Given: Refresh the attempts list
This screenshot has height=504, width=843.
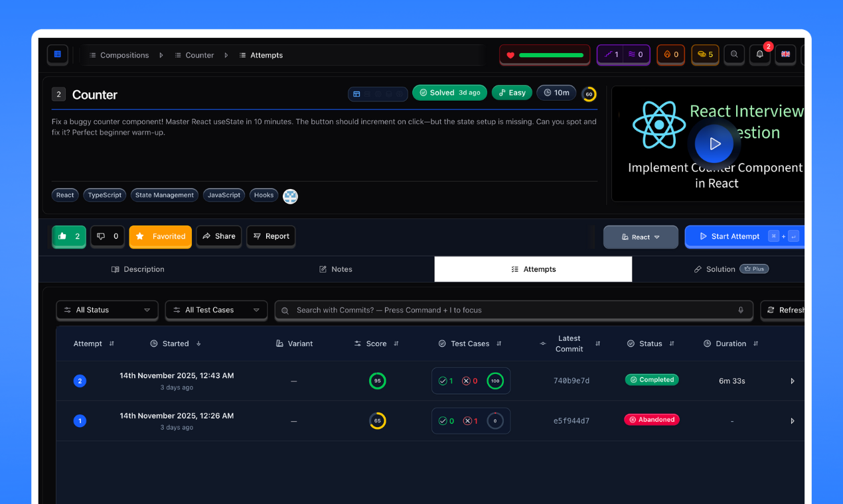Looking at the screenshot, I should coord(783,310).
